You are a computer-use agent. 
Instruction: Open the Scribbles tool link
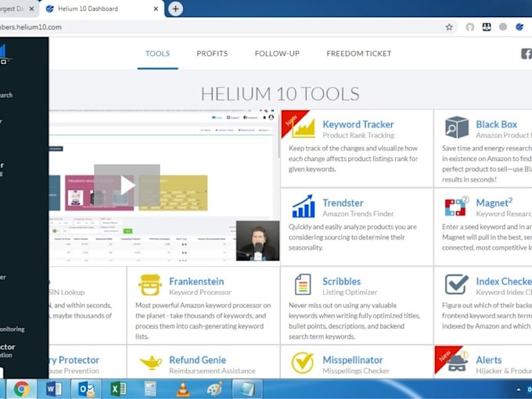pos(341,282)
